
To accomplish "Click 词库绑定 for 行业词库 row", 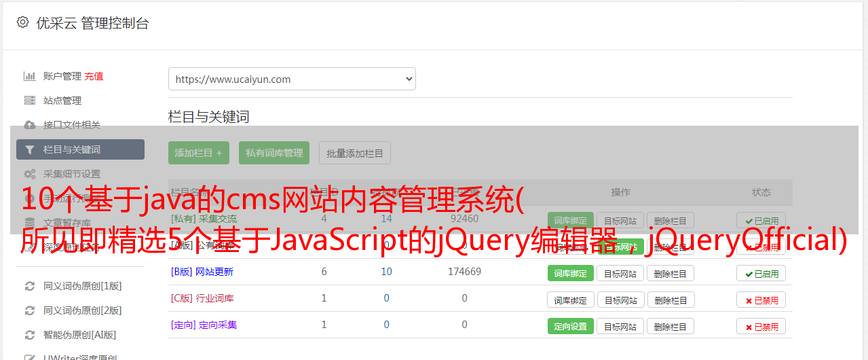I will click(x=571, y=300).
